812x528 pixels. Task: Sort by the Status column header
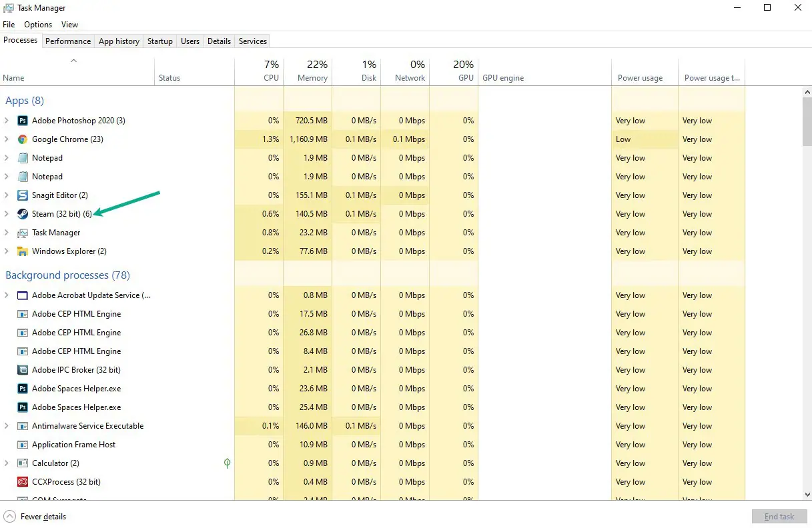click(195, 72)
